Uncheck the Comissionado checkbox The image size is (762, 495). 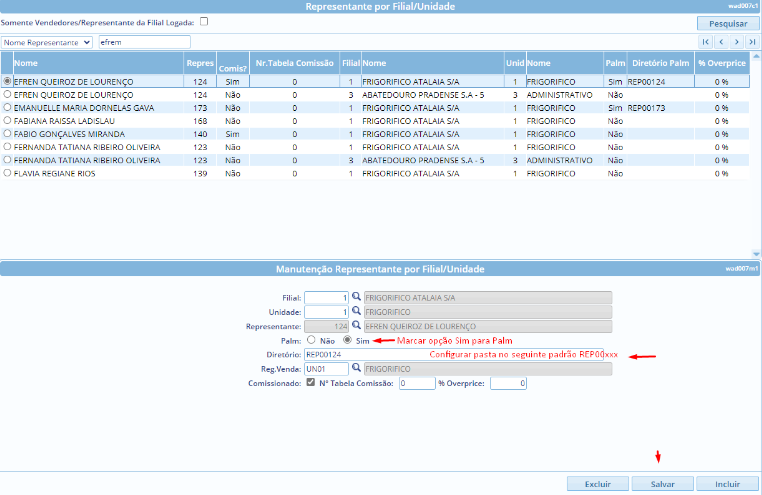[311, 383]
